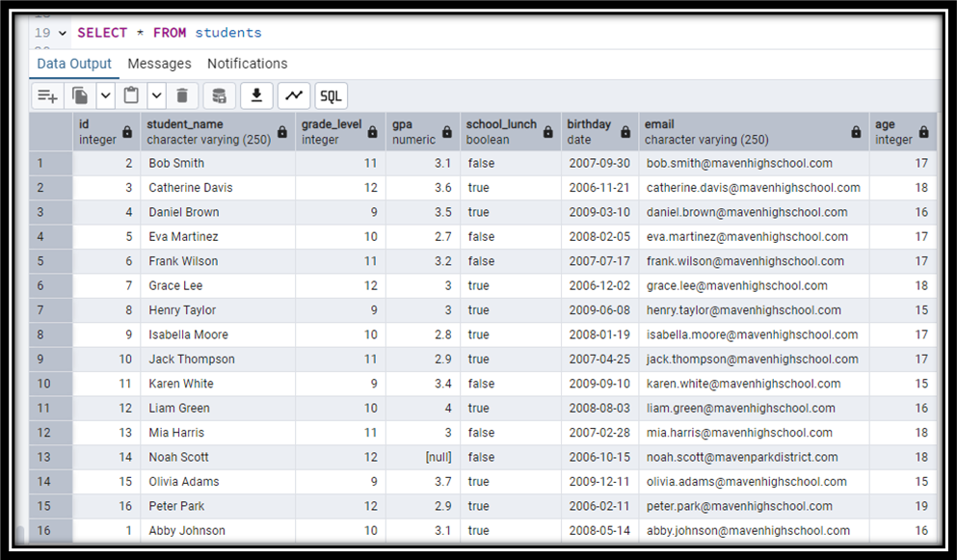This screenshot has height=560, width=957.
Task: Select the email column header
Action: pos(755,132)
